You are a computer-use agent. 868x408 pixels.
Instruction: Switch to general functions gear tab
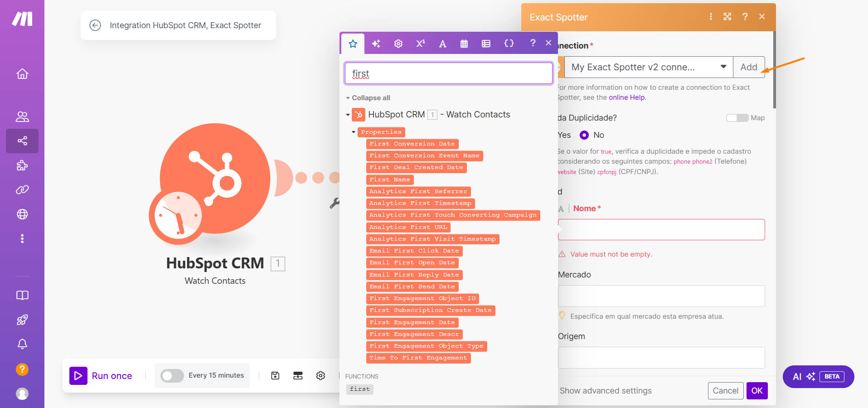(398, 44)
